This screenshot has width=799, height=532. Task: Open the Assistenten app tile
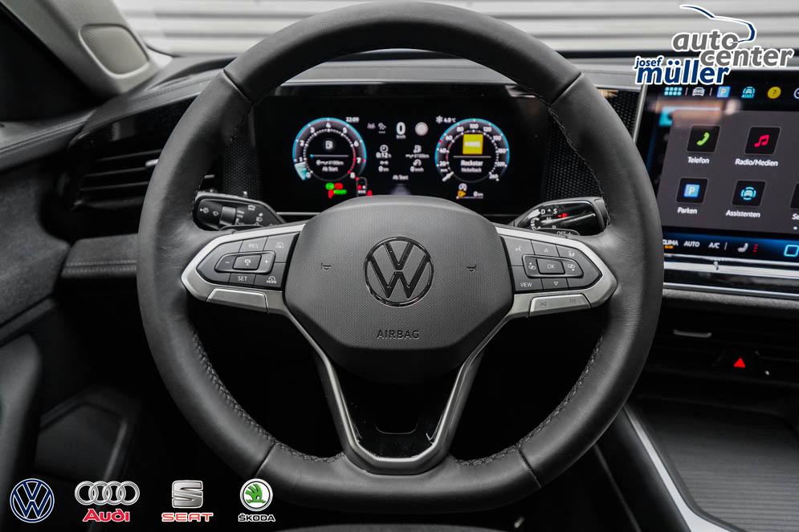(x=748, y=193)
